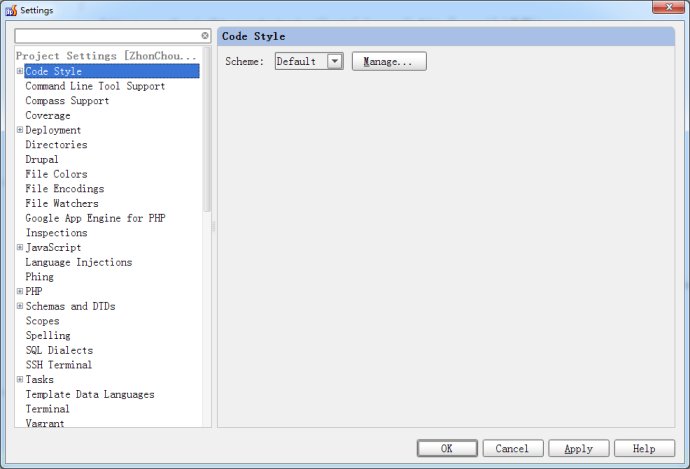Confirm with the OK button
This screenshot has width=690, height=469.
447,448
